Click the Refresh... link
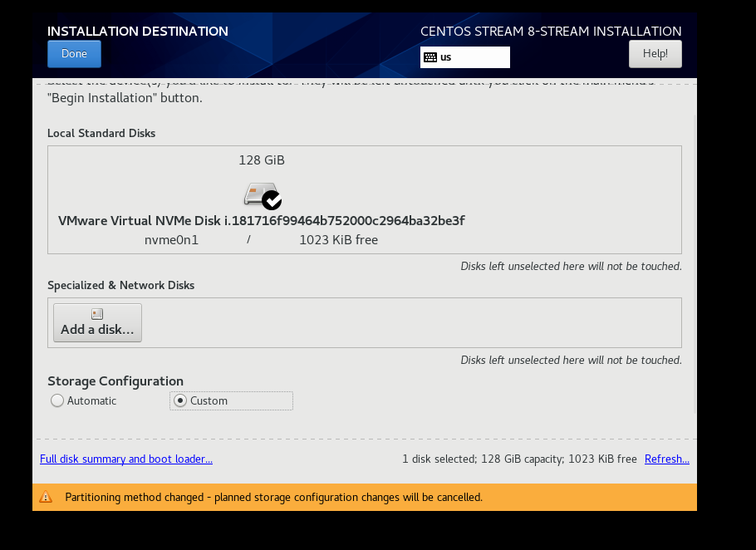Screen dimensions: 756x550 (x=667, y=459)
